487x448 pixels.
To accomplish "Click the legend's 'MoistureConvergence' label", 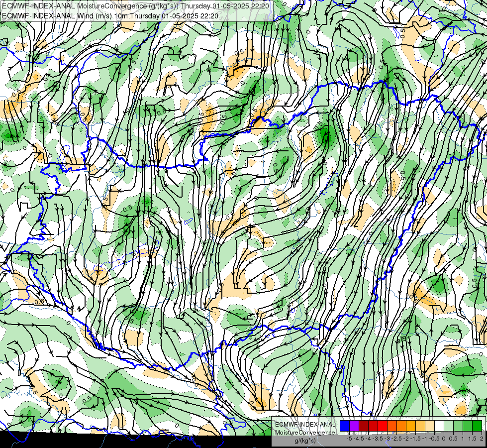I will pyautogui.click(x=305, y=433).
